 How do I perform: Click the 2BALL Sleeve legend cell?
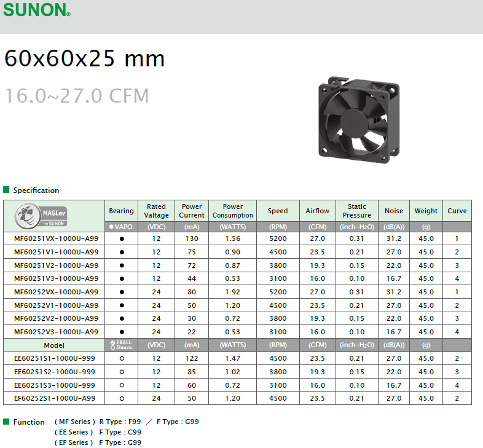click(121, 345)
